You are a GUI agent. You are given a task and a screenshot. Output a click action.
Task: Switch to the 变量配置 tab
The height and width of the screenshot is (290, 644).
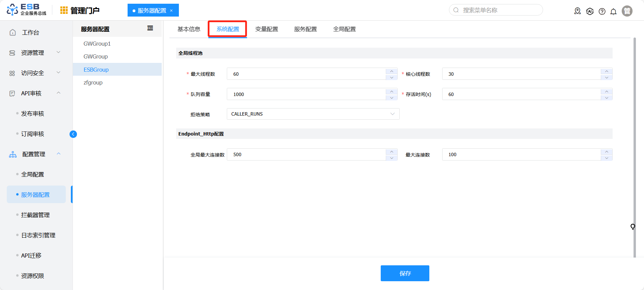pos(266,29)
